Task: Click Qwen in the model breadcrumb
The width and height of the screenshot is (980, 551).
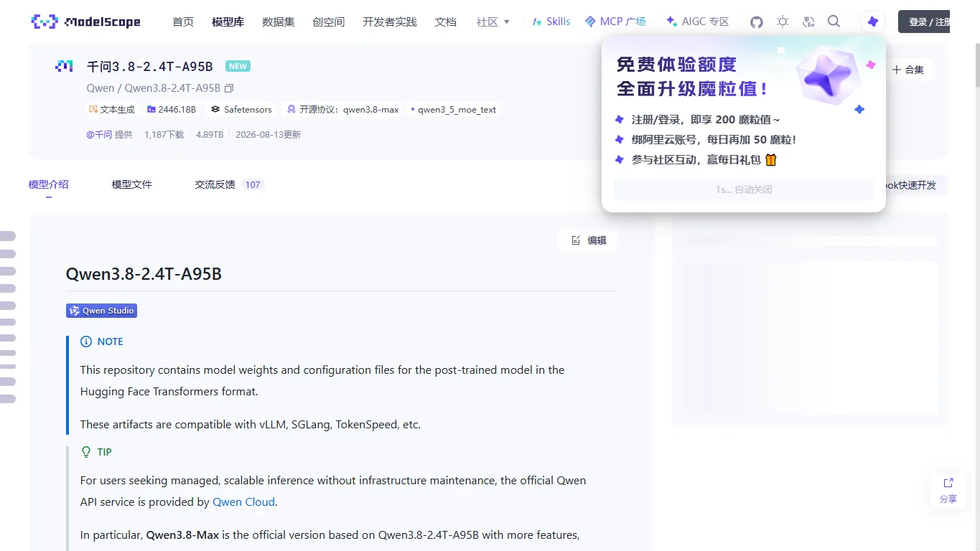Action: click(x=101, y=88)
